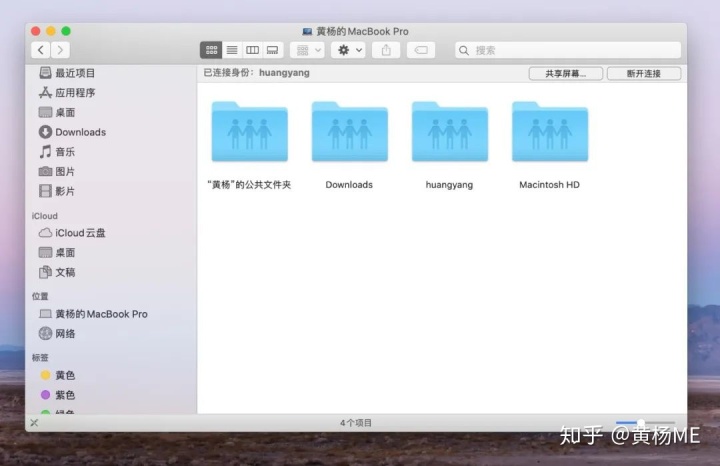Image resolution: width=720 pixels, height=466 pixels.
Task: Switch to gallery view
Action: [x=273, y=50]
